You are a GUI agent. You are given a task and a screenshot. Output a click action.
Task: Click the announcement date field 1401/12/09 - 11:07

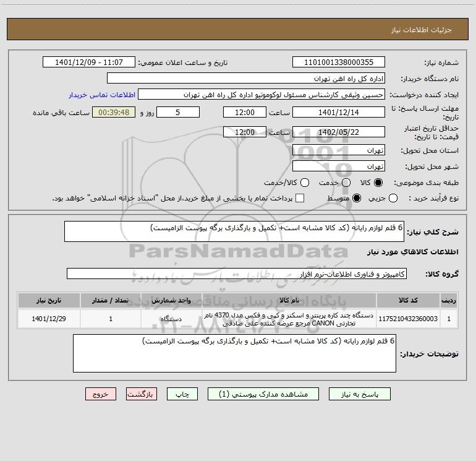click(89, 62)
